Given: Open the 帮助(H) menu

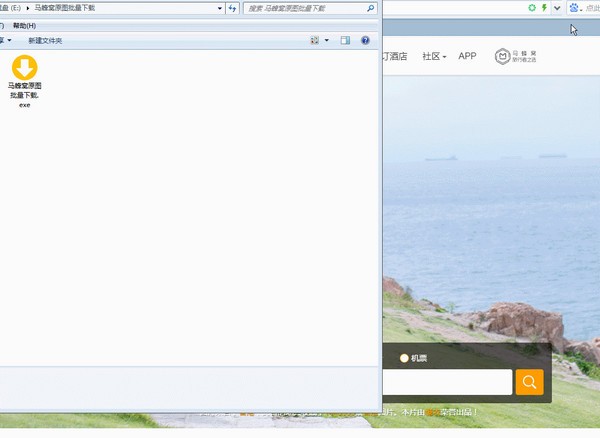Looking at the screenshot, I should coord(24,25).
